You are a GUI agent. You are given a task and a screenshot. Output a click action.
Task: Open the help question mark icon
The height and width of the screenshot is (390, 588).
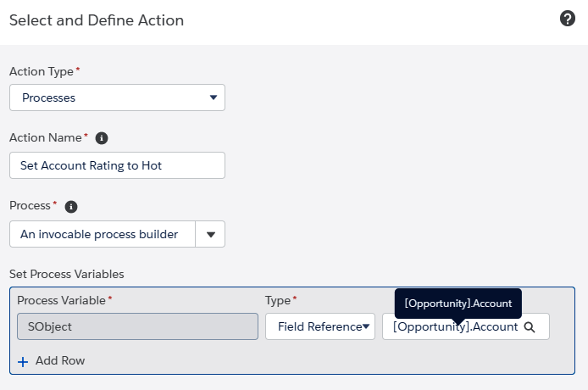(x=568, y=19)
